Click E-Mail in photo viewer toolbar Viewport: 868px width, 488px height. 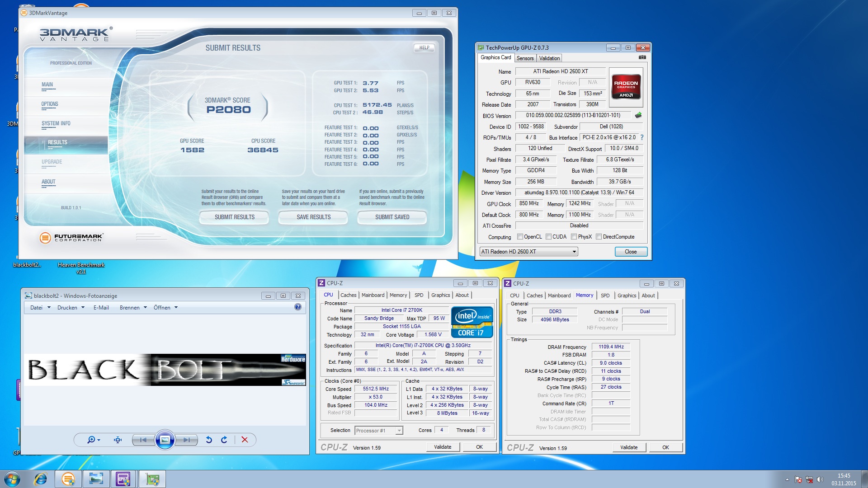[x=101, y=308]
